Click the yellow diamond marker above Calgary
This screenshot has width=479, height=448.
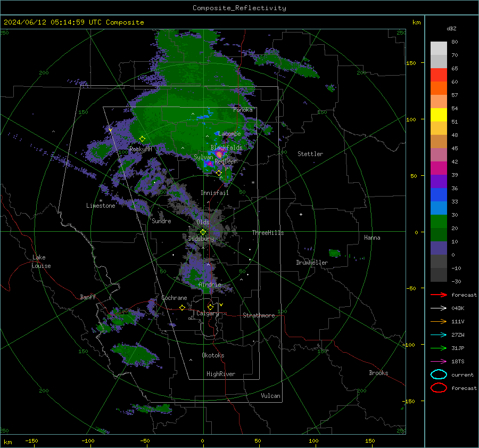(210, 307)
